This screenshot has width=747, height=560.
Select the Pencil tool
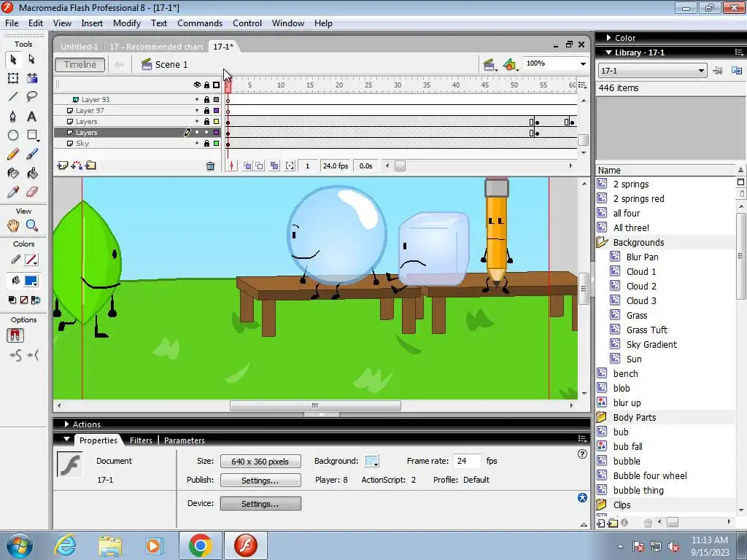tap(13, 155)
